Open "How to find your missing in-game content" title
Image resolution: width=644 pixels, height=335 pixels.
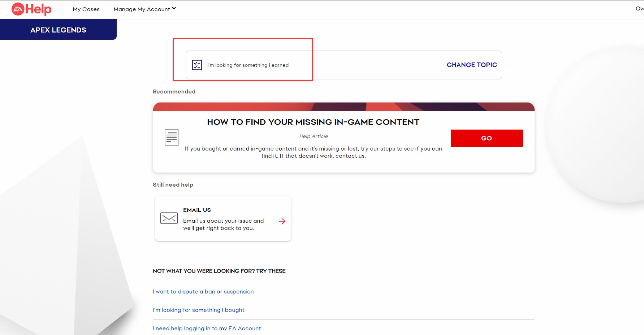tap(313, 122)
